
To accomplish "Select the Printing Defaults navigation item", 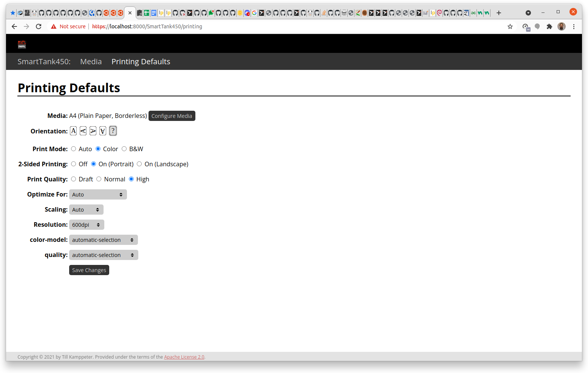I will tap(141, 61).
